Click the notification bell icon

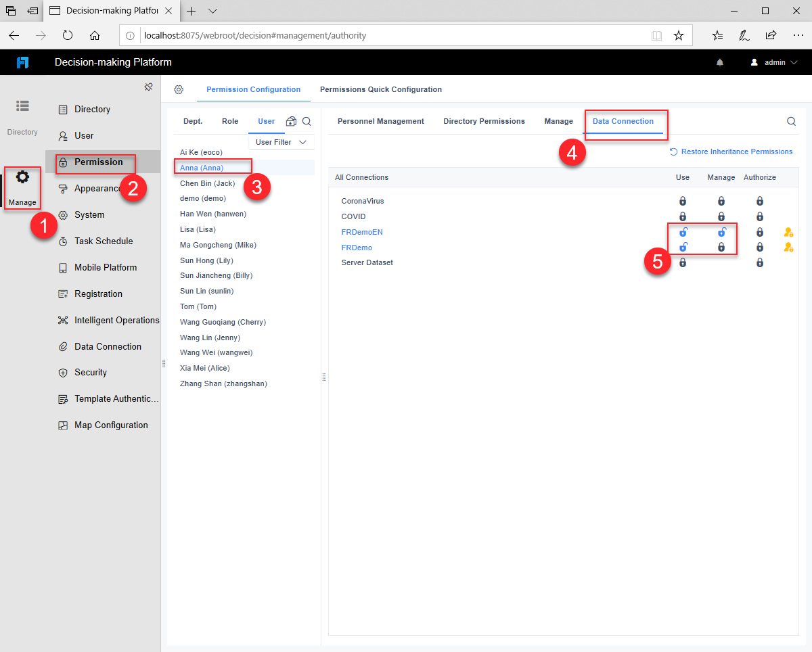click(x=720, y=62)
